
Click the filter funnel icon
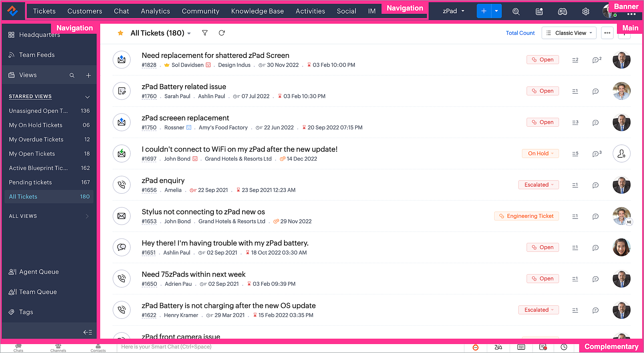coord(205,33)
